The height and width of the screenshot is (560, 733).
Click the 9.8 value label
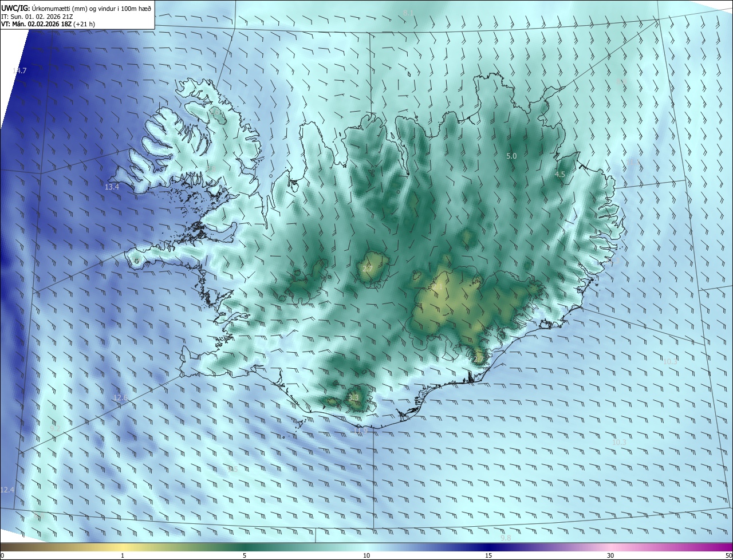[x=505, y=538]
